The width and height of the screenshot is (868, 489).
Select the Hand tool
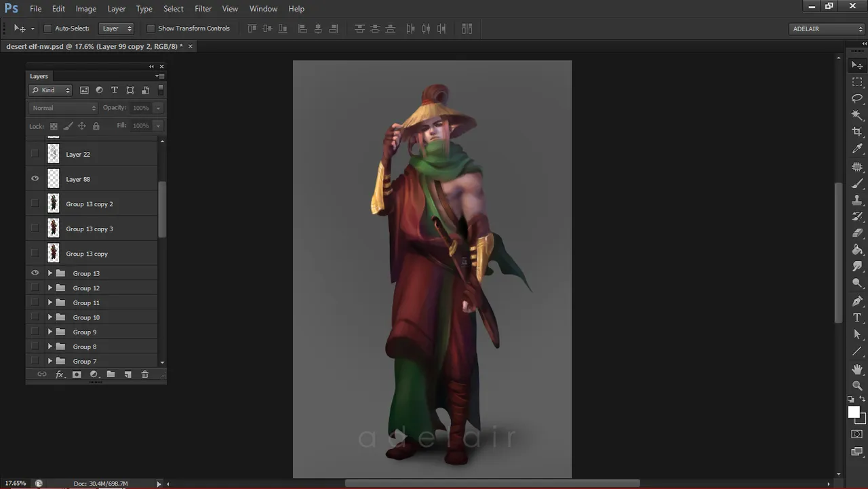[857, 369]
